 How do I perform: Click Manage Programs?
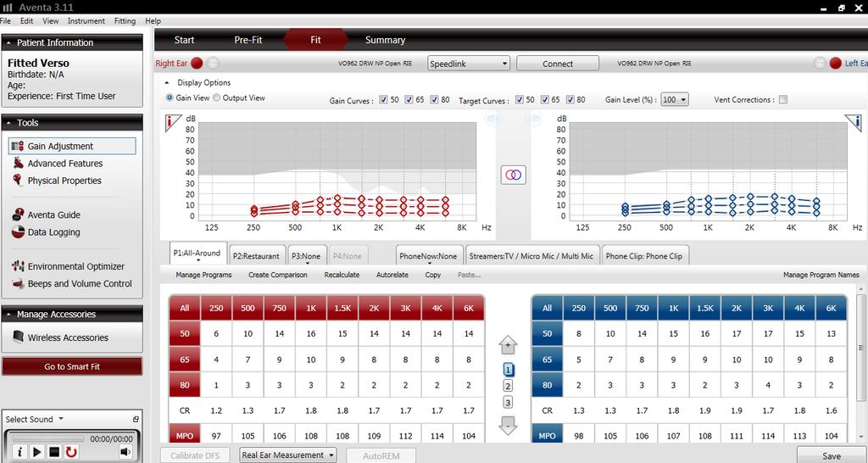coord(203,275)
